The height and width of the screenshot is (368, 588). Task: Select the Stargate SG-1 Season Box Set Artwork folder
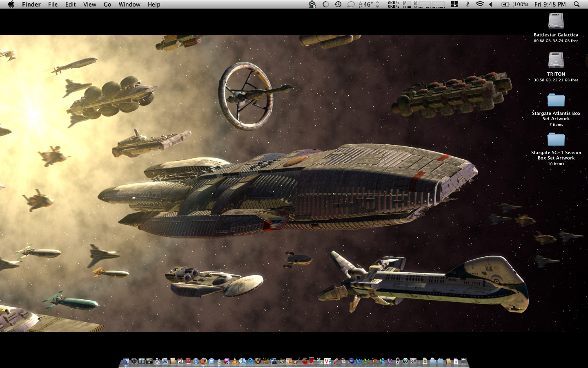click(x=556, y=139)
